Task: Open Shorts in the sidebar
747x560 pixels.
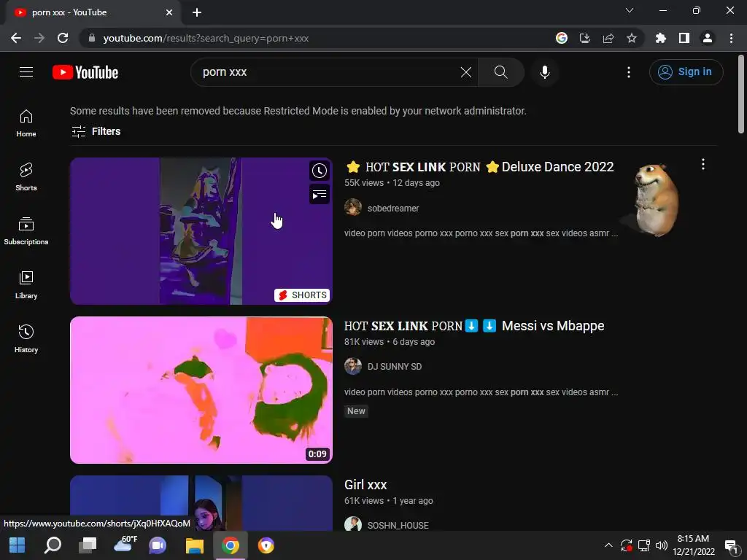Action: pos(26,176)
